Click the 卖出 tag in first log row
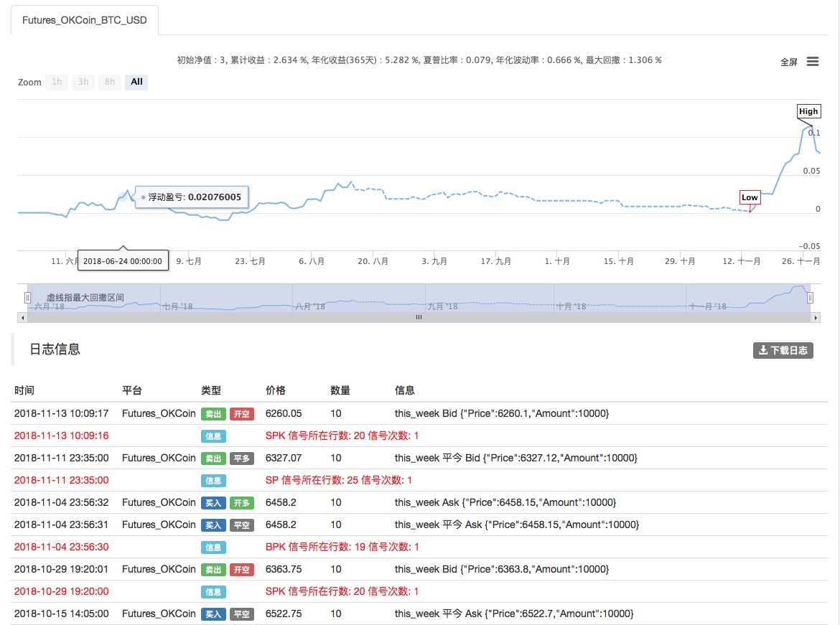The width and height of the screenshot is (840, 625). click(213, 413)
